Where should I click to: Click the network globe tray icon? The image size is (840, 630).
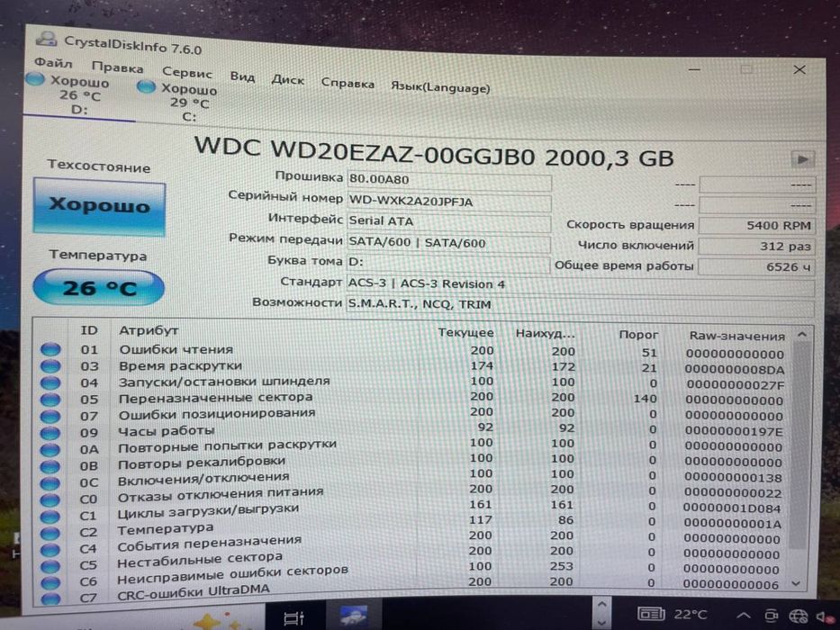799,616
